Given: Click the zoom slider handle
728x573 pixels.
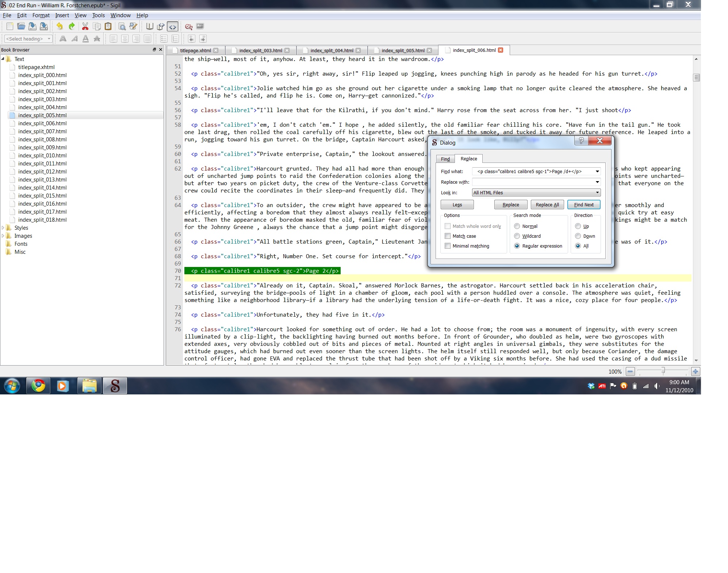Looking at the screenshot, I should click(663, 371).
